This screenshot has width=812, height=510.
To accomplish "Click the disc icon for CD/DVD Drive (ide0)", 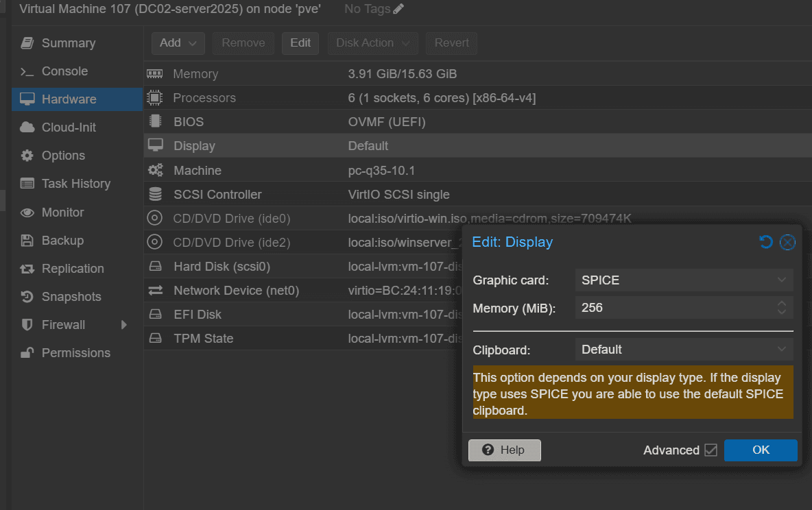I will pyautogui.click(x=154, y=218).
